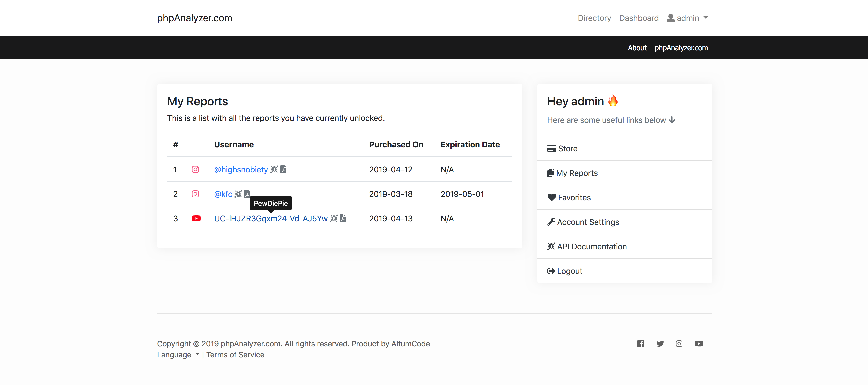Click the API icon next to @highsnobiety
Image resolution: width=868 pixels, height=385 pixels.
click(274, 169)
